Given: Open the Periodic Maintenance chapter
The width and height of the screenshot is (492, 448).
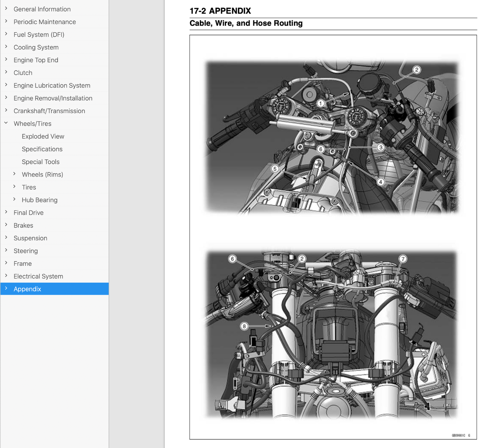Looking at the screenshot, I should (45, 22).
